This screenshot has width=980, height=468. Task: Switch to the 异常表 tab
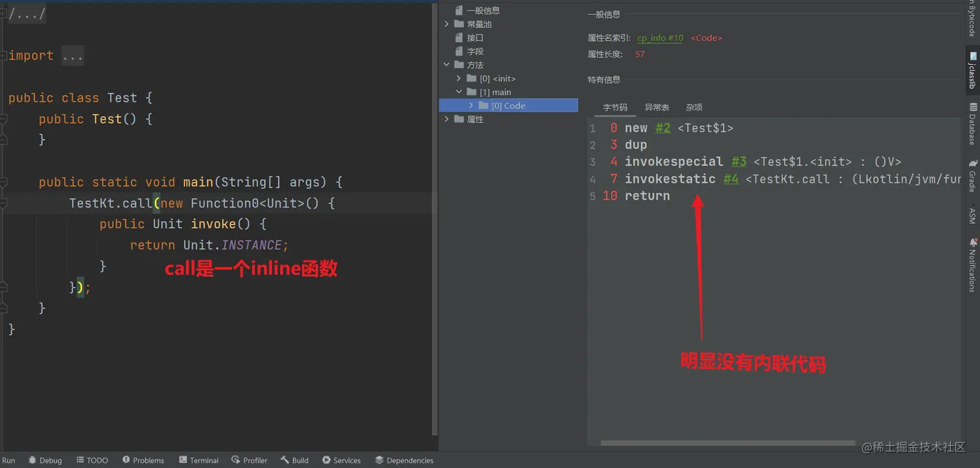pos(657,108)
